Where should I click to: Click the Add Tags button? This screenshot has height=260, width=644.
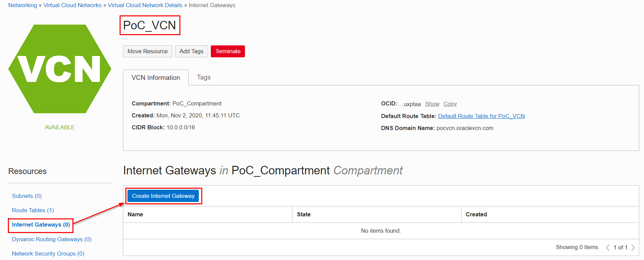[191, 52]
